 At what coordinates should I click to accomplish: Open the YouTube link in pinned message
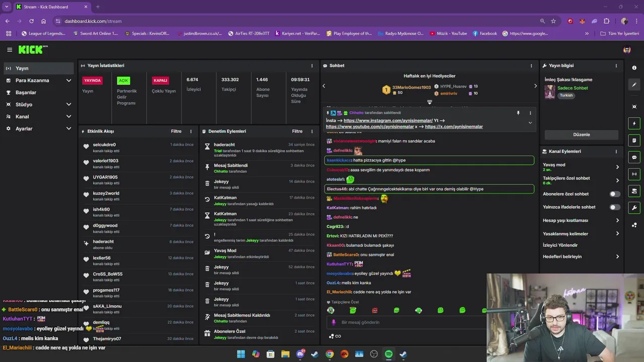click(370, 127)
